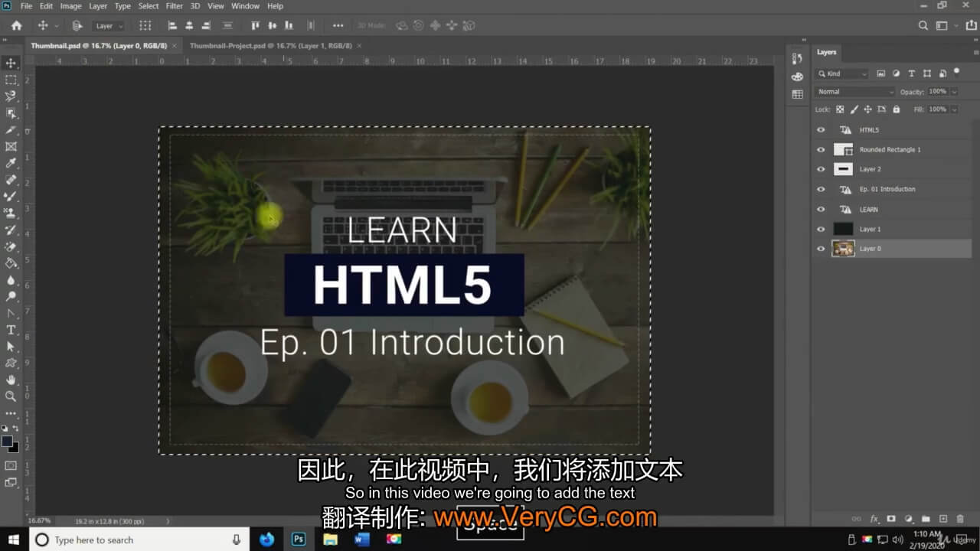This screenshot has height=551, width=980.
Task: Click the background color swatch
Action: pos(14,448)
